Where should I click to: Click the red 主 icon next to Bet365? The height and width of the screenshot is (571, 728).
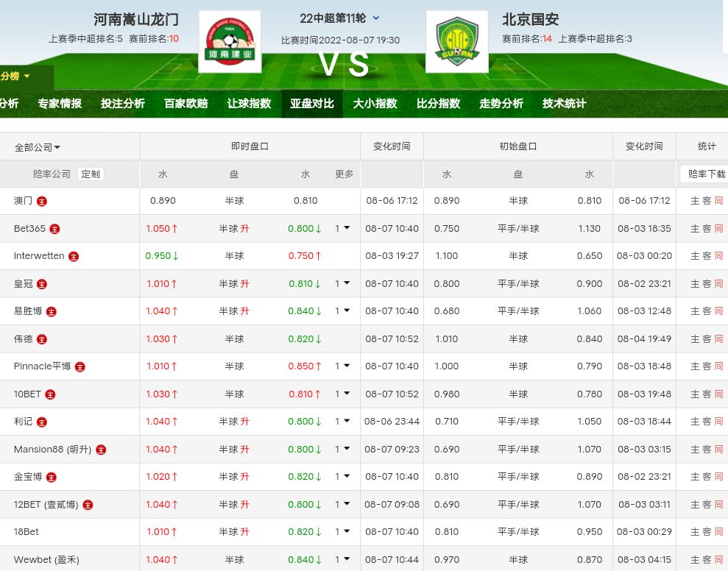[54, 229]
